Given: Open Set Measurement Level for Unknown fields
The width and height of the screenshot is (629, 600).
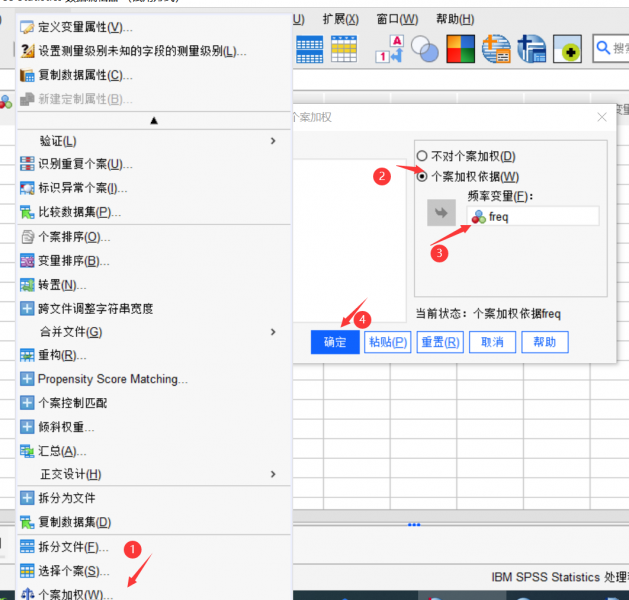Looking at the screenshot, I should pos(154,51).
